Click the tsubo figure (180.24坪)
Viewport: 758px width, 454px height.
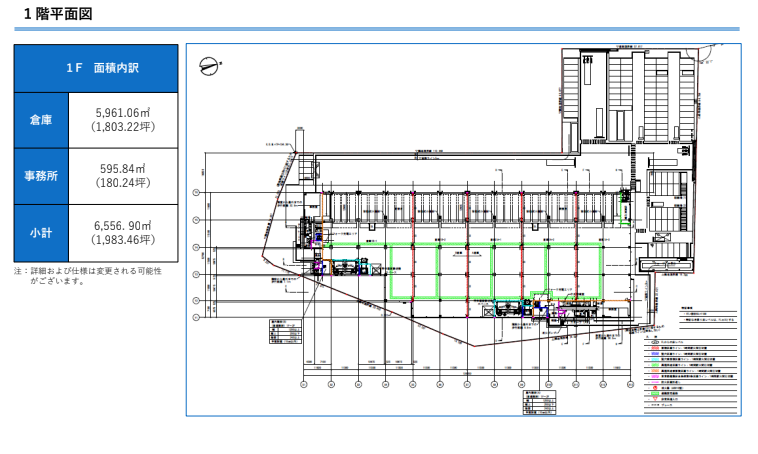(123, 183)
